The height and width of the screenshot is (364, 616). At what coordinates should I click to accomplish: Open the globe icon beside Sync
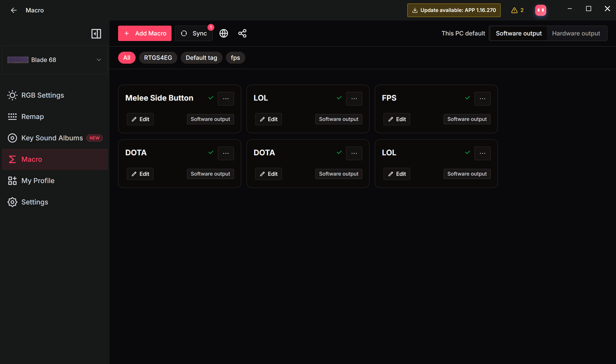click(x=224, y=33)
